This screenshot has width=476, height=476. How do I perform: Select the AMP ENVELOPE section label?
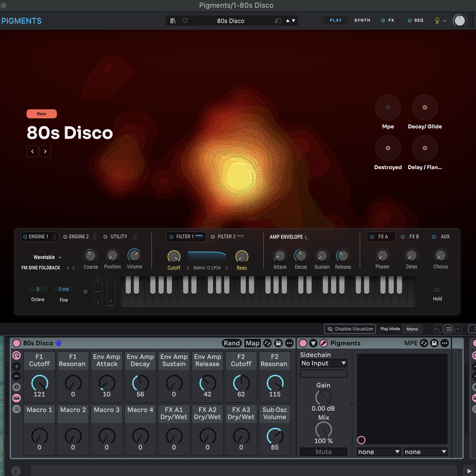pos(286,237)
